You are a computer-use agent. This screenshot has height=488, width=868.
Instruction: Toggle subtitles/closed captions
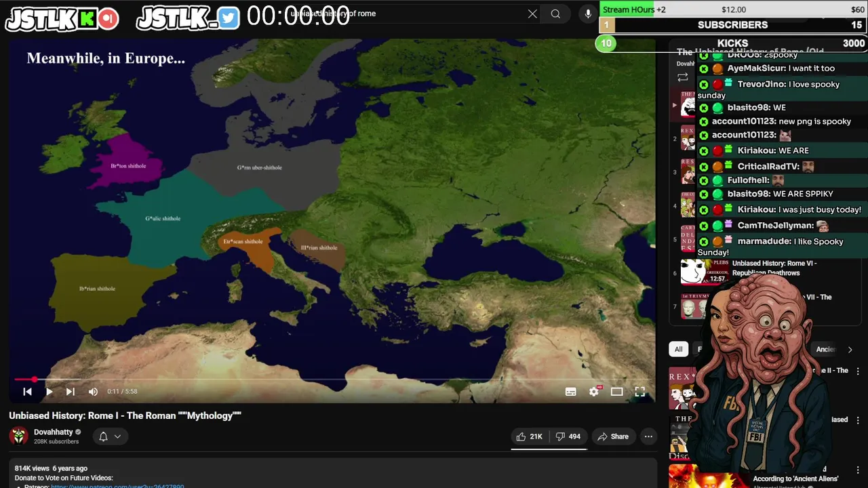coord(571,392)
